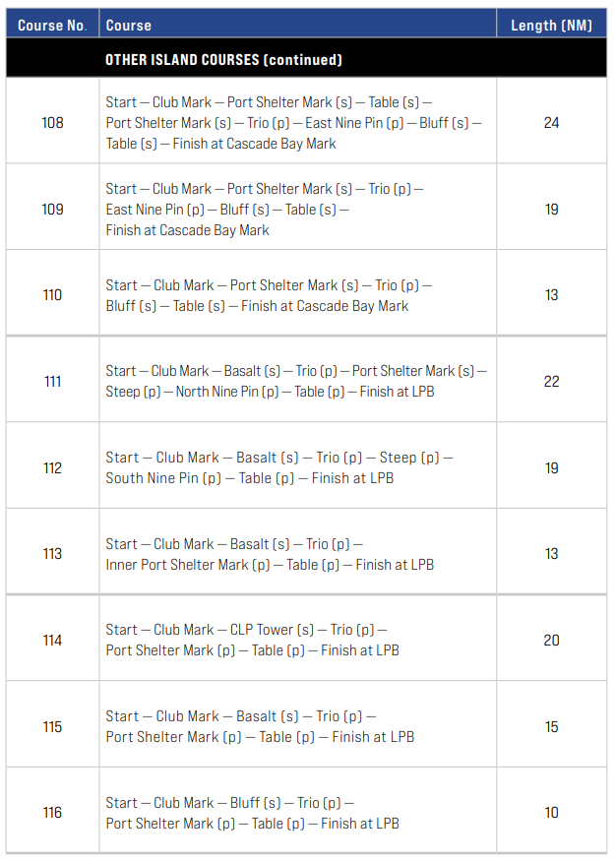Click the length value 20
Screen dimensions: 616x862
[551, 640]
